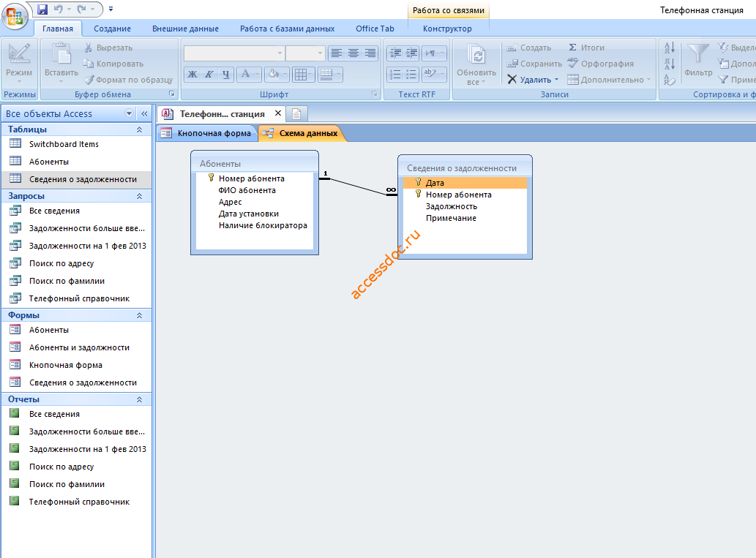Collapse the Формы group
Screen dimensions: 756x558
139,315
